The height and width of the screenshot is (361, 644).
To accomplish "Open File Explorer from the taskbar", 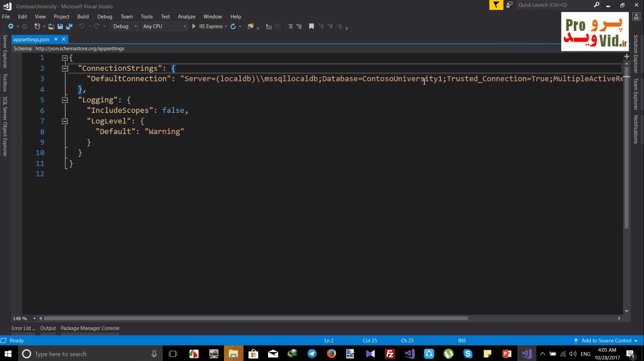I will pos(233,354).
